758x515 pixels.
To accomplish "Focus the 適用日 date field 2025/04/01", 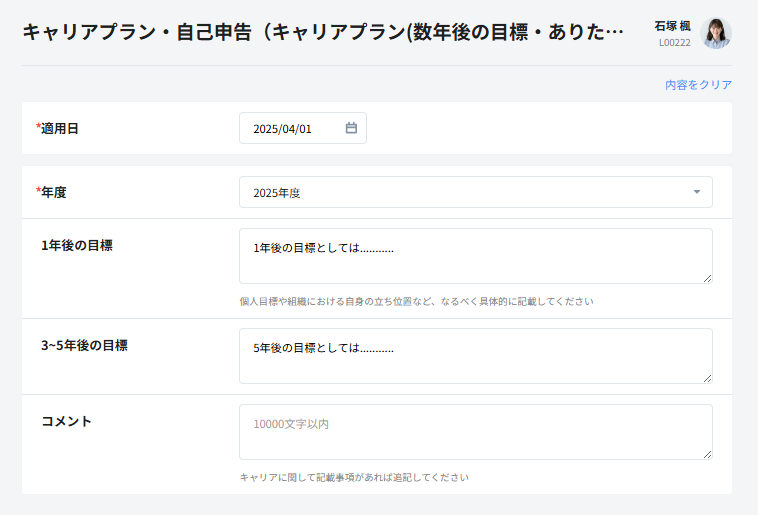I will (x=290, y=129).
